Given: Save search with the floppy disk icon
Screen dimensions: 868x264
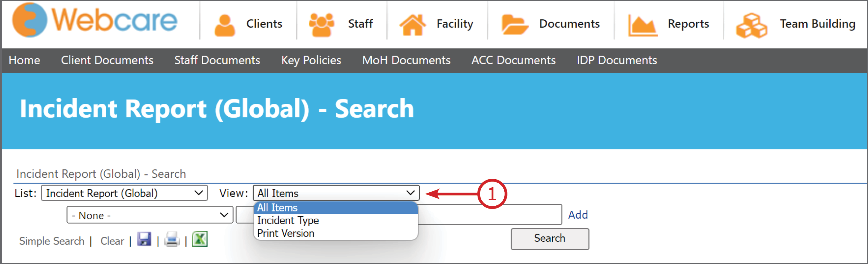Looking at the screenshot, I should (144, 239).
